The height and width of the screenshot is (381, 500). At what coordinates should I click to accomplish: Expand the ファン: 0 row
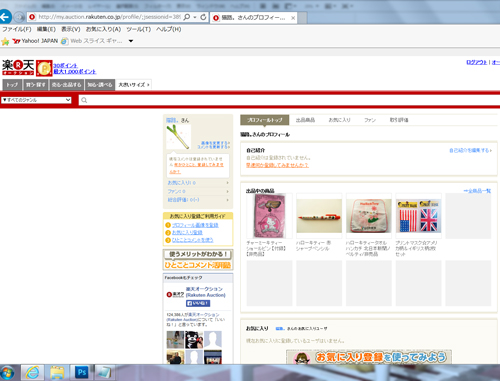(198, 191)
